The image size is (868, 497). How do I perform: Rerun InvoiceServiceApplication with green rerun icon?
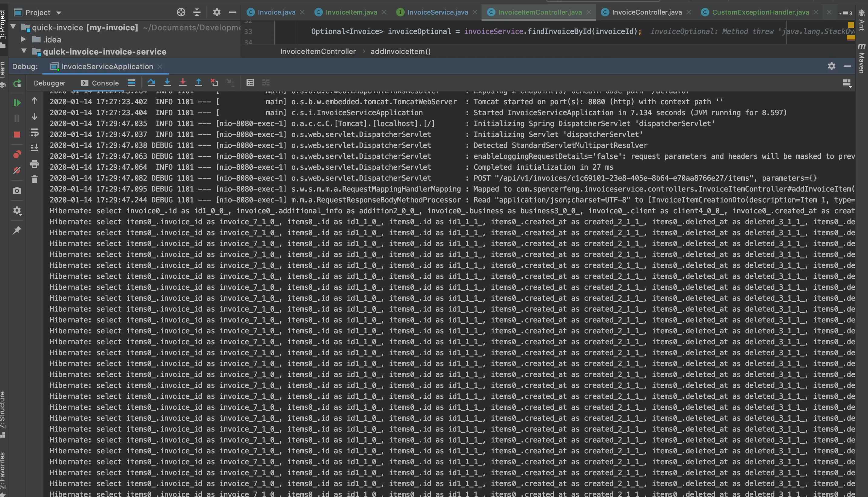(x=17, y=83)
